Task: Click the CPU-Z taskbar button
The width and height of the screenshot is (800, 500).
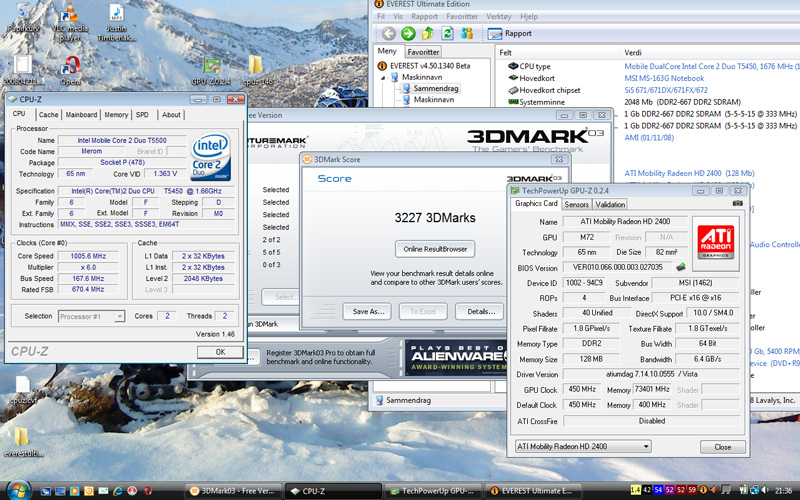Action: click(333, 491)
